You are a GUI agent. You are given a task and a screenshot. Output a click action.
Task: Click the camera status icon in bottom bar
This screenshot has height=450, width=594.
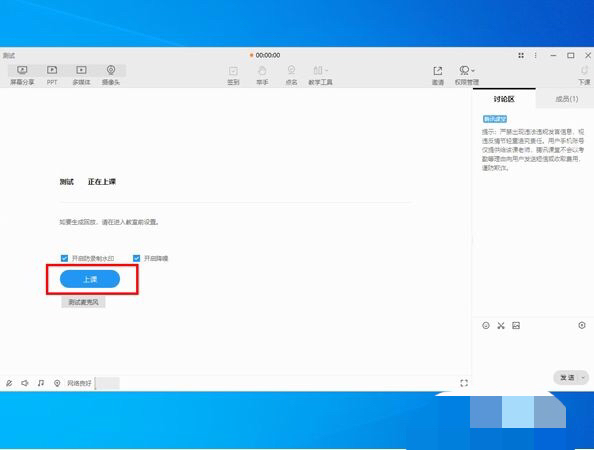coord(57,383)
